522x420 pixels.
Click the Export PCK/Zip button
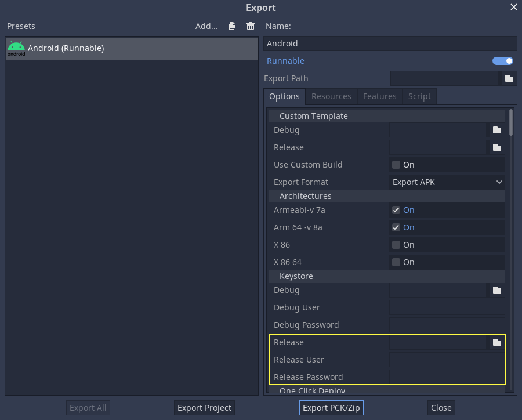tap(331, 408)
